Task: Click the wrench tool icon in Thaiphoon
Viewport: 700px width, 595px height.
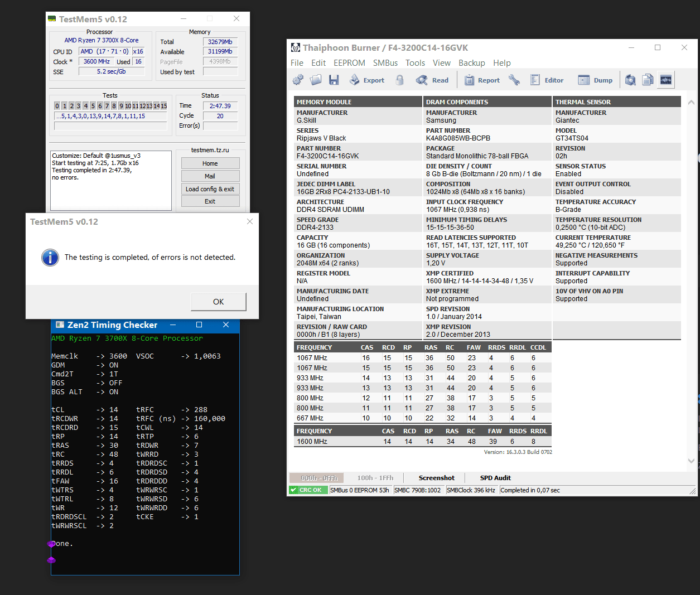Action: (514, 80)
